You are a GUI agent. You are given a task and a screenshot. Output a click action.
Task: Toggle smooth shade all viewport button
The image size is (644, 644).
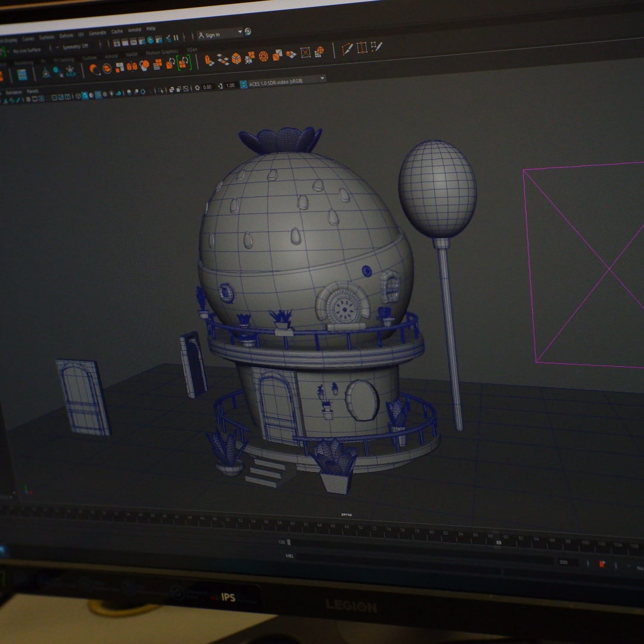click(x=85, y=95)
